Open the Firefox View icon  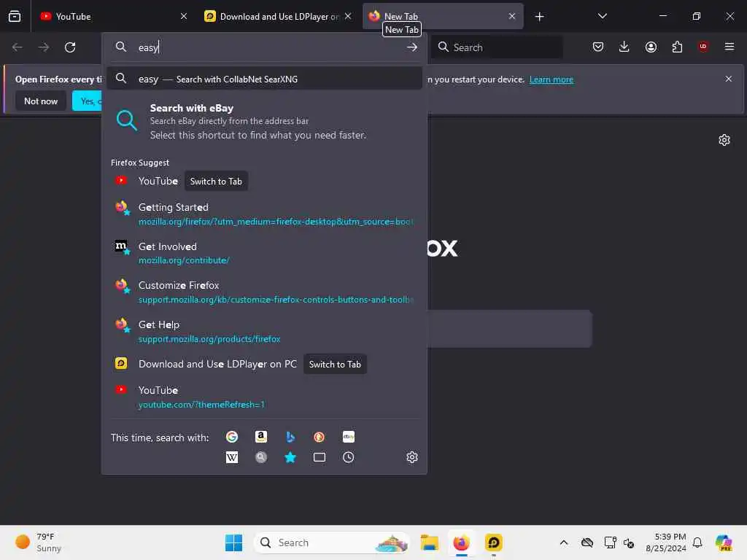(15, 16)
